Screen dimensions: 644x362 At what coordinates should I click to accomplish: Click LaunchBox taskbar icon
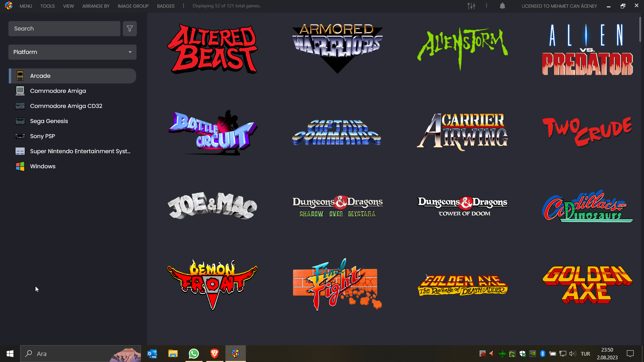(235, 354)
